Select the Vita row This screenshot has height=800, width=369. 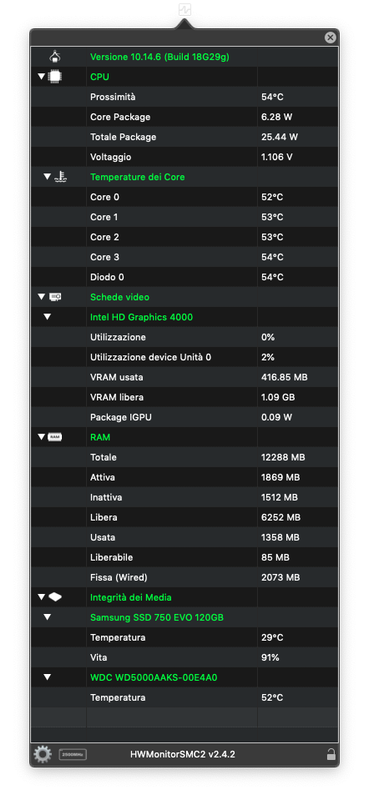[185, 657]
